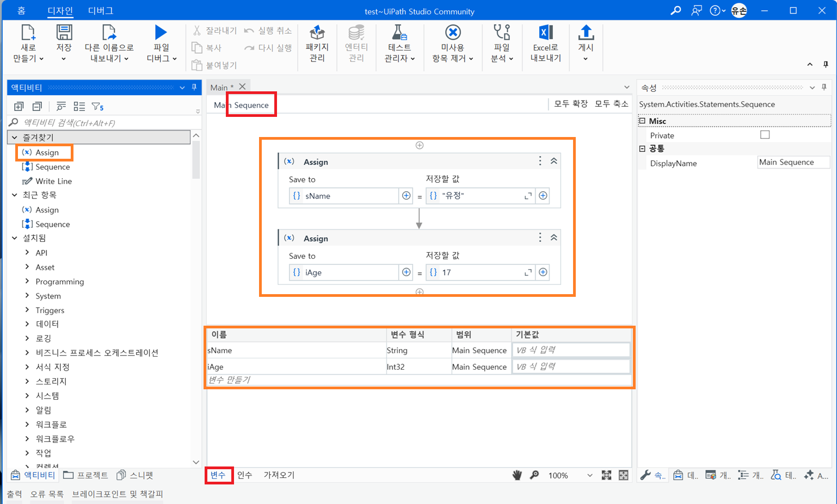Click the DisplayName value field

793,163
